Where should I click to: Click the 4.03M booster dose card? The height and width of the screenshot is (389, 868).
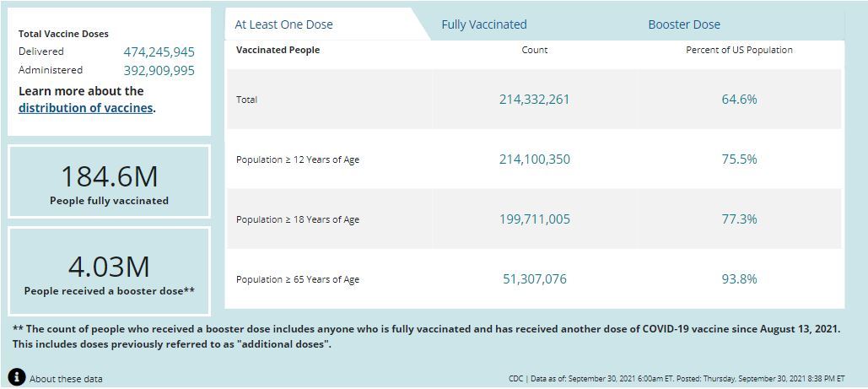point(109,273)
